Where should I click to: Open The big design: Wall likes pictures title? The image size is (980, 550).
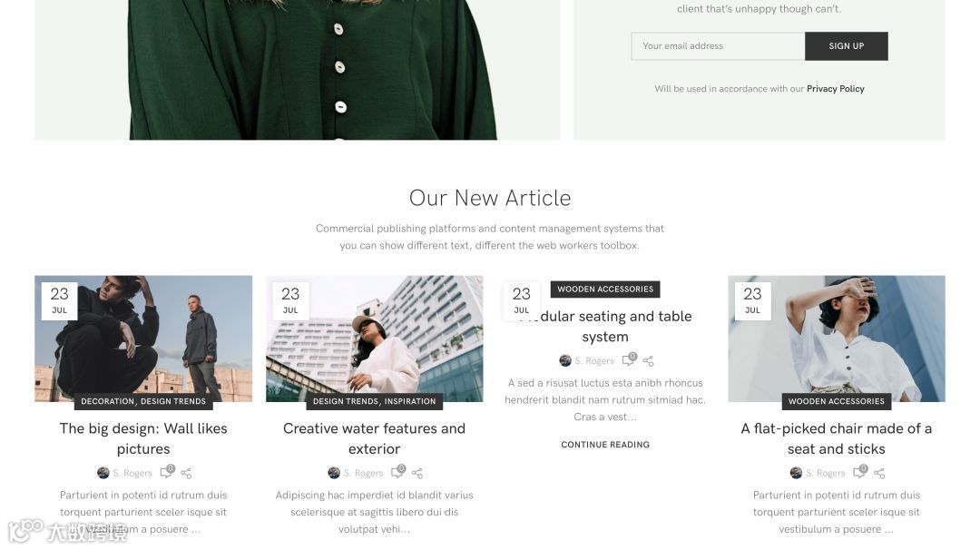coord(143,438)
